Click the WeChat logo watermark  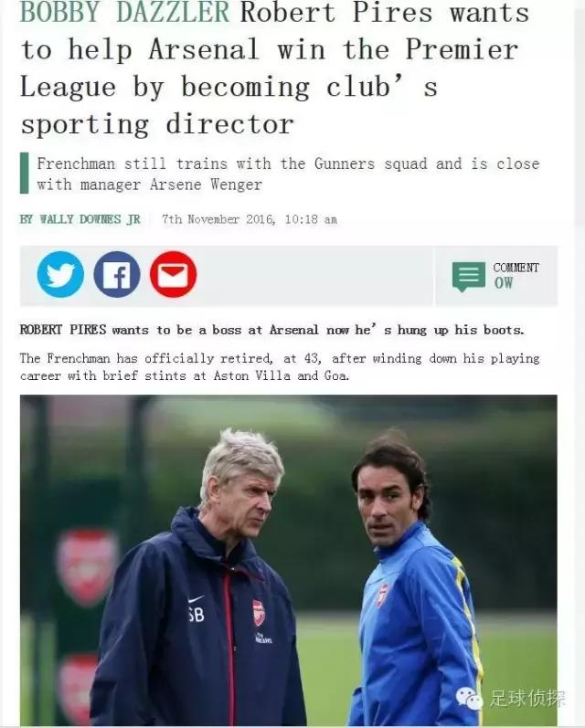point(469,698)
